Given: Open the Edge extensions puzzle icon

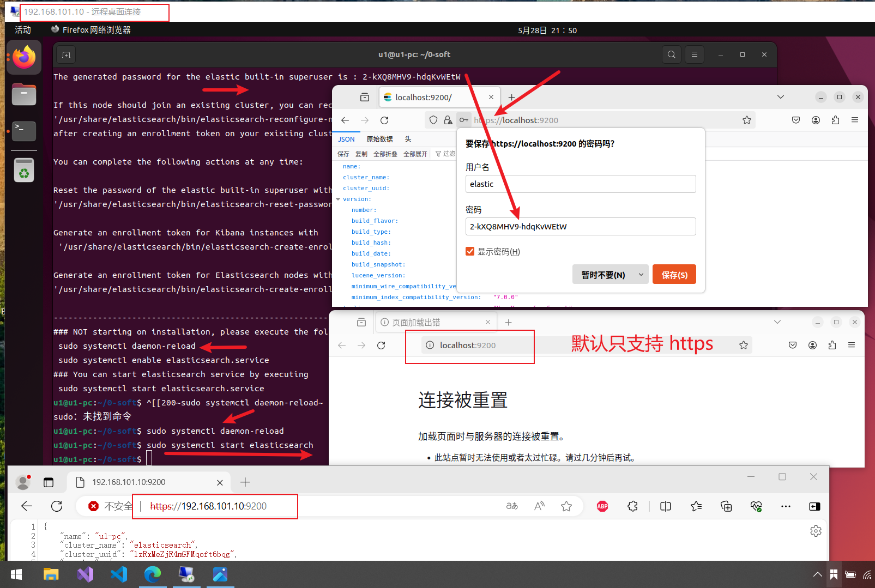Looking at the screenshot, I should [x=632, y=506].
